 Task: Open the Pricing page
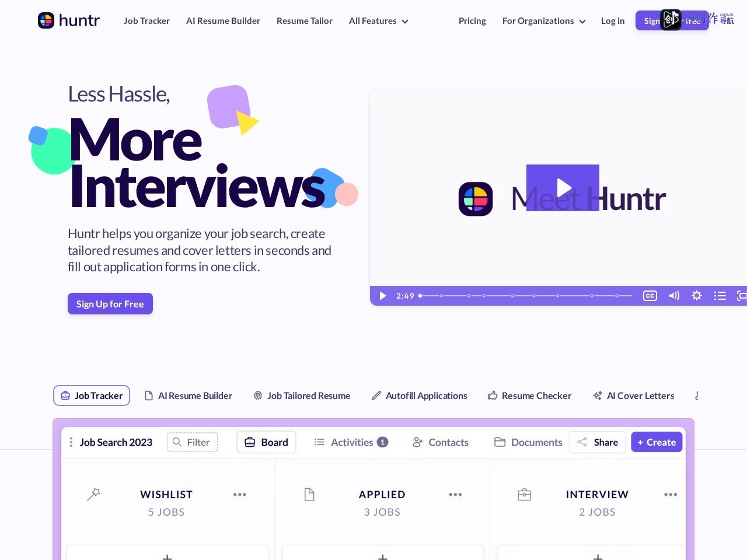[472, 21]
